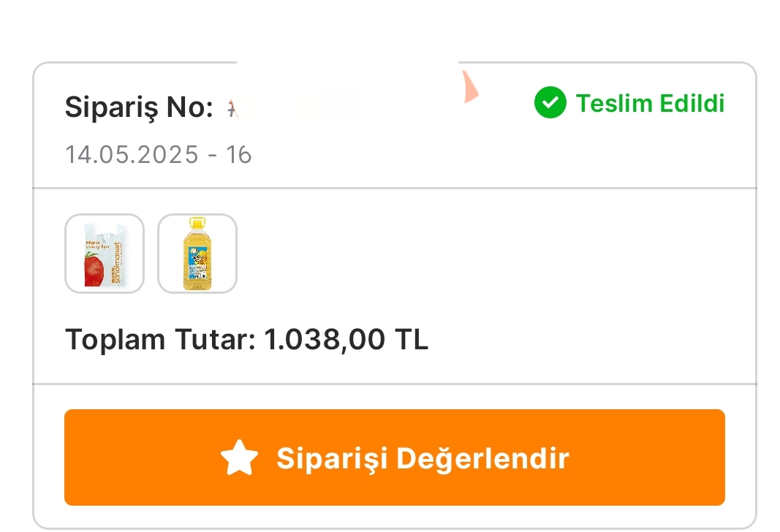Viewport: 780px width, 532px height.
Task: Select the Sipariş No label
Action: (140, 107)
